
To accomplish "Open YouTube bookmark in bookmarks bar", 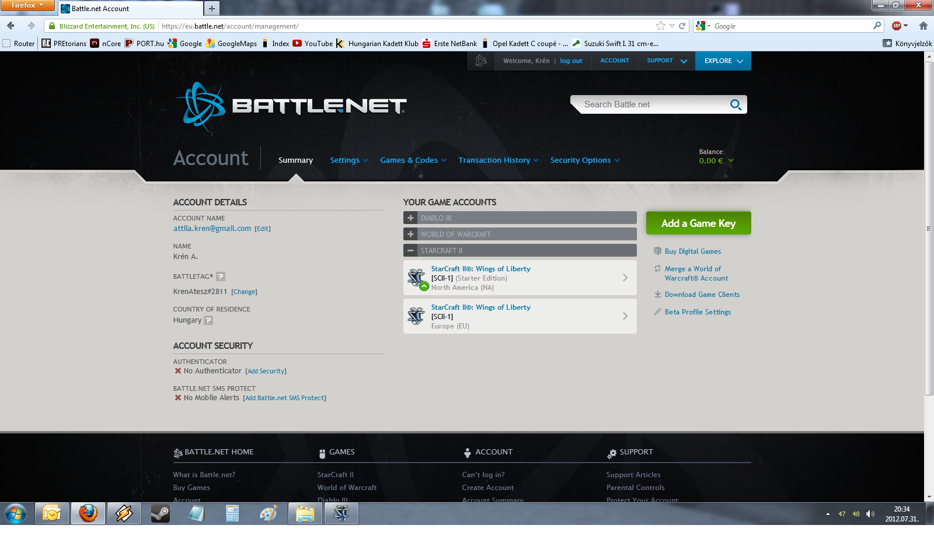I will [313, 43].
